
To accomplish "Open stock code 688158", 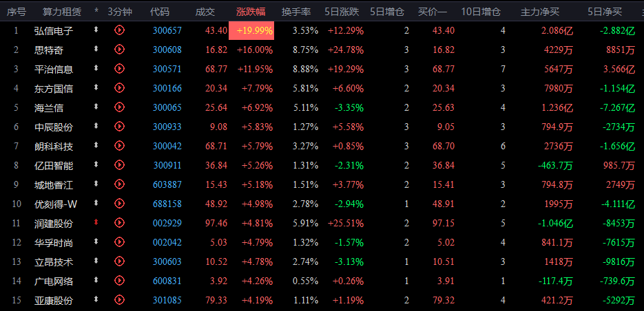I will tap(167, 204).
